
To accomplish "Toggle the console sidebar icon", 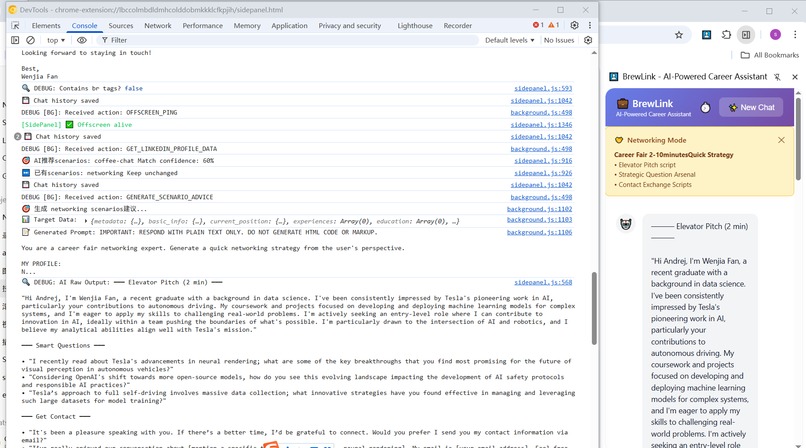I will (15, 40).
